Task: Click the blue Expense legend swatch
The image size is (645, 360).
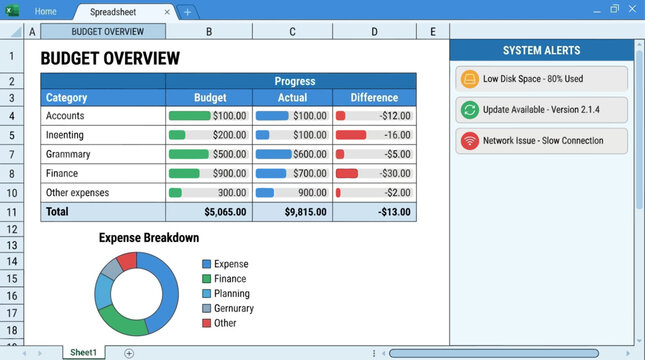Action: click(x=206, y=264)
